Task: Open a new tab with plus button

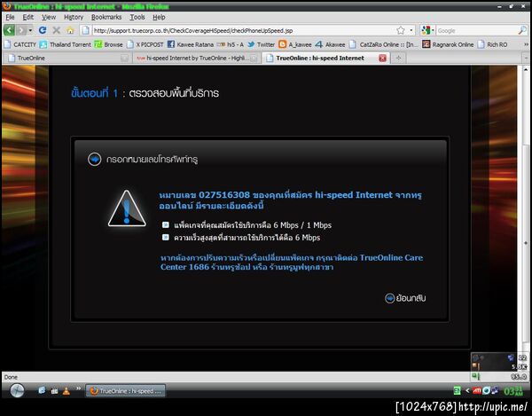Action: (398, 58)
